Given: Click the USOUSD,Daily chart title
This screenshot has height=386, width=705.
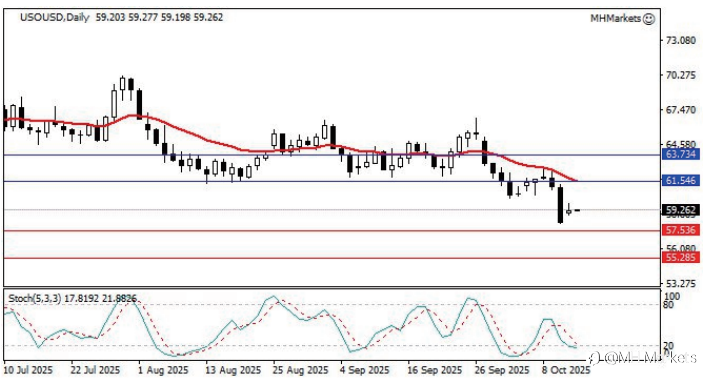Looking at the screenshot, I should [x=54, y=18].
